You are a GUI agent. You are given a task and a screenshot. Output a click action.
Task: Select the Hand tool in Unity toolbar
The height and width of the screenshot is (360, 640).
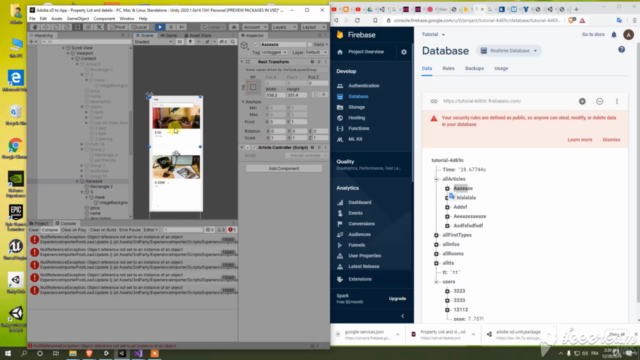click(x=35, y=27)
